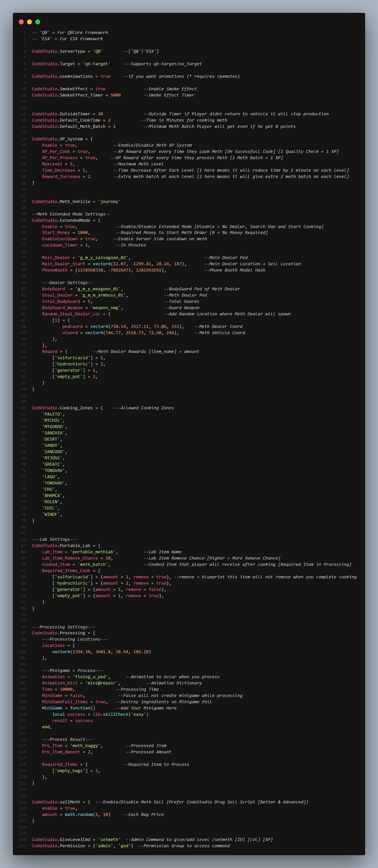Click the 'setmeth' GiveLevelCmd value
378x868 pixels.
point(109,839)
